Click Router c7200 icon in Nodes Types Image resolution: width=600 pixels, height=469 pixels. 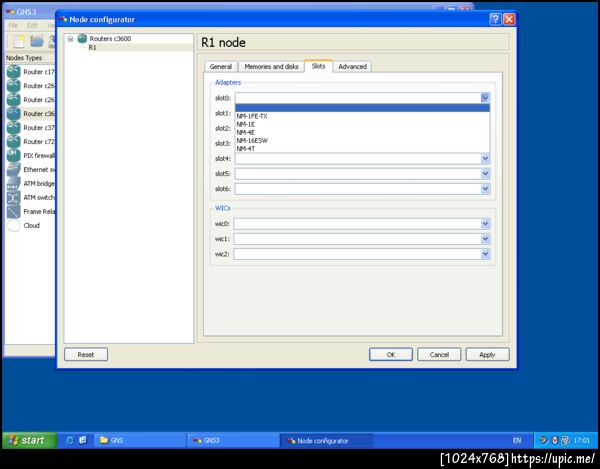coord(13,142)
